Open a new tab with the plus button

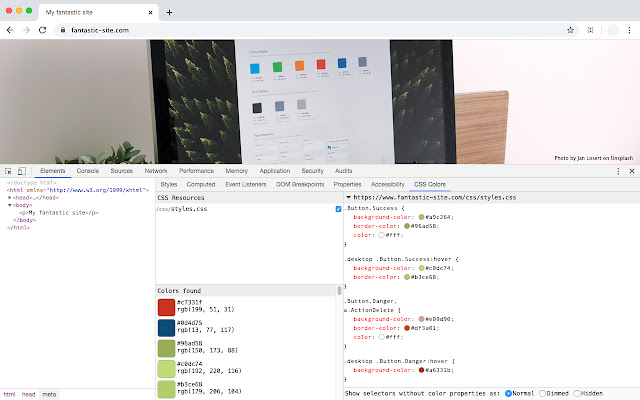point(169,12)
